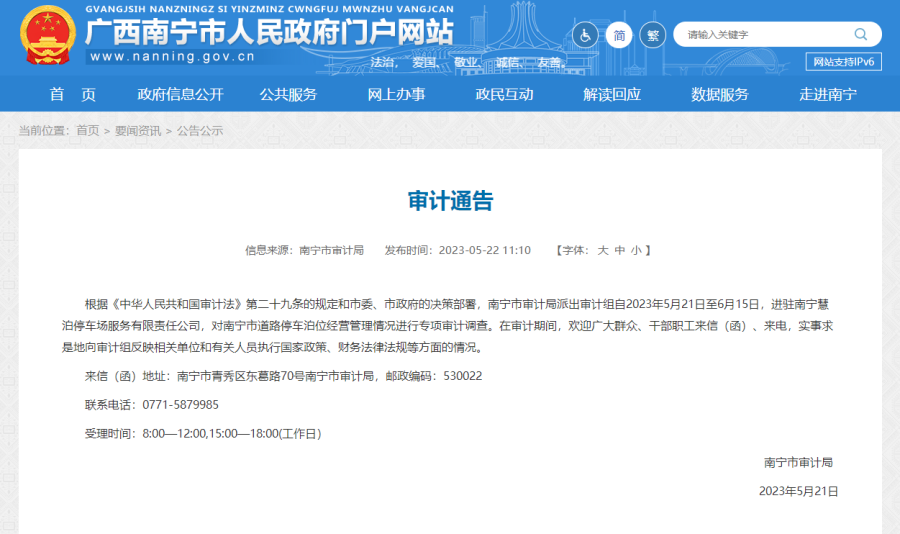Screen dimensions: 900x534
Task: Open 解读回应 navigation item
Action: [x=612, y=95]
